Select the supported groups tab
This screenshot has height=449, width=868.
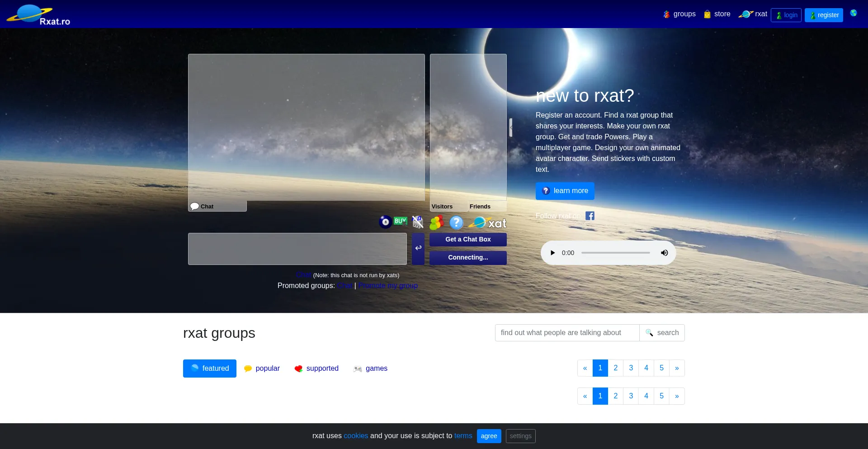tap(316, 369)
